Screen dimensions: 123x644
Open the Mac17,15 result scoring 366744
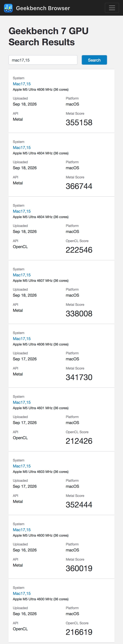[22, 148]
